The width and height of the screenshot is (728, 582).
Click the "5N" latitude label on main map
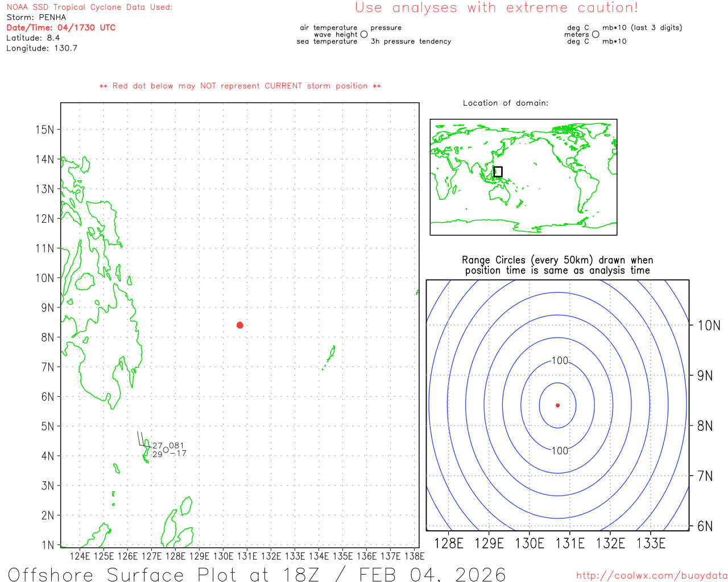point(48,426)
